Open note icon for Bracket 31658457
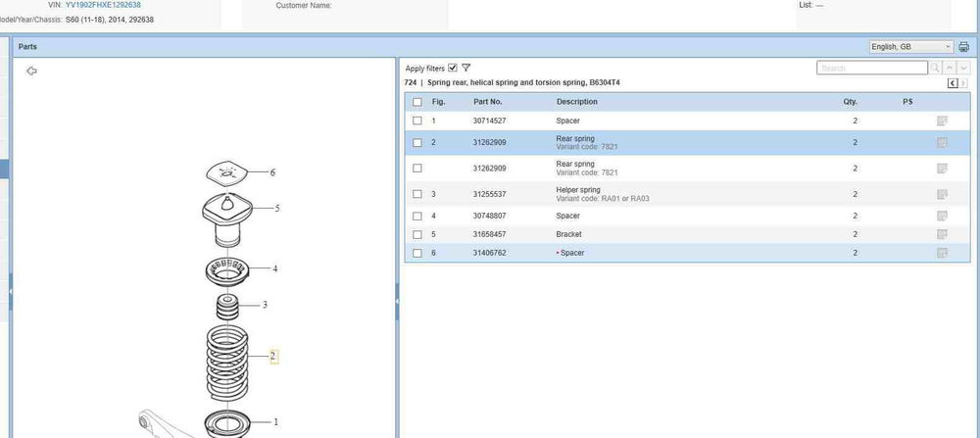Viewport: 980px width, 438px height. [x=942, y=235]
